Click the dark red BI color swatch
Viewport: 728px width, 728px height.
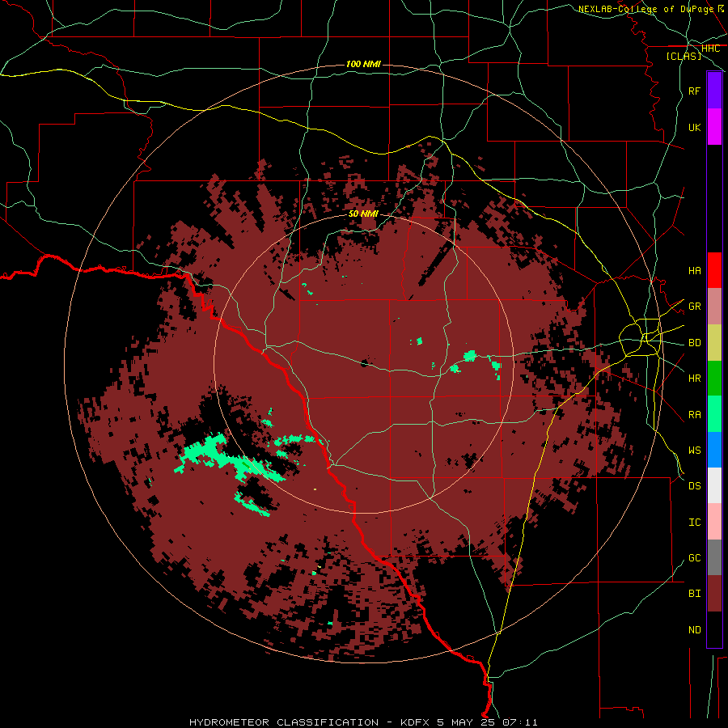(x=714, y=594)
